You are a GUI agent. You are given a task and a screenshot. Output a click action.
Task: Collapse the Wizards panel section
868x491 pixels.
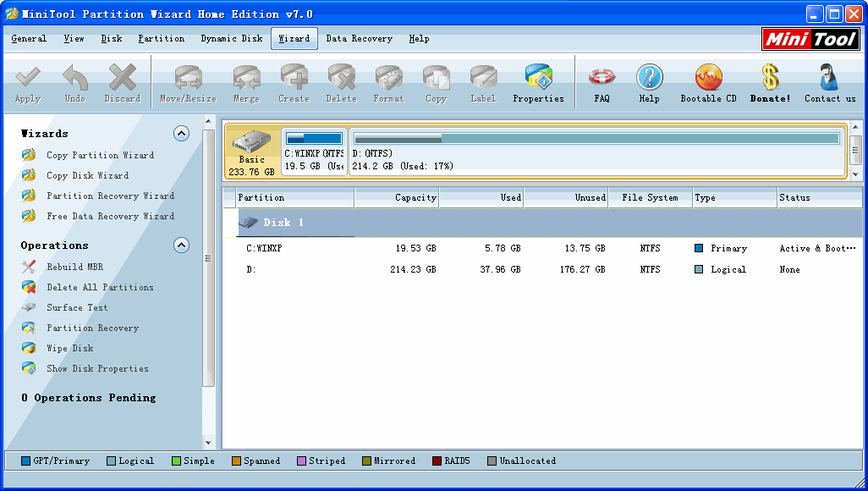pyautogui.click(x=181, y=133)
